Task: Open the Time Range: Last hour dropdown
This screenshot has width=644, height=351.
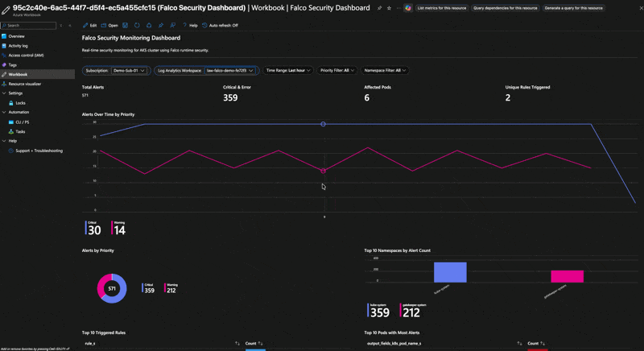Action: tap(288, 71)
